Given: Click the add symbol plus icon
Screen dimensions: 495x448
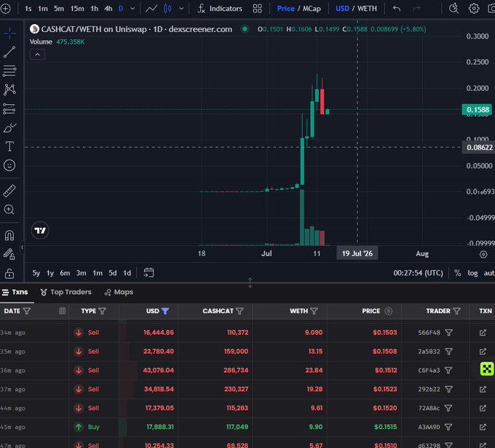Looking at the screenshot, I should coord(5,9).
